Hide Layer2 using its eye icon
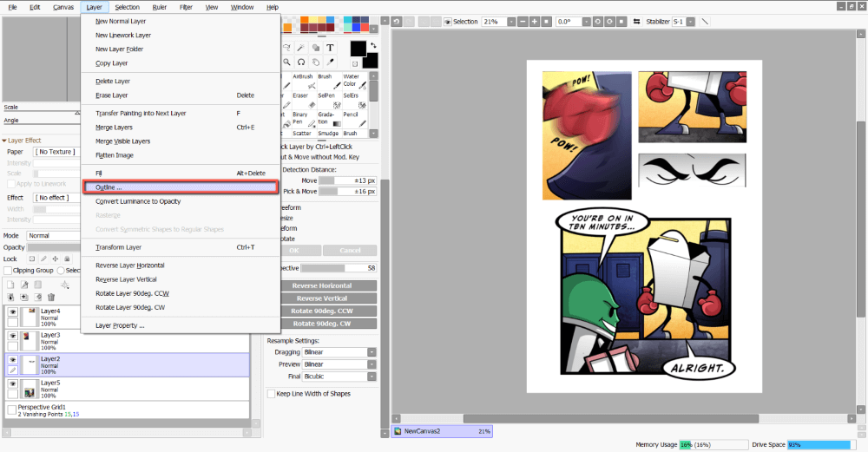868x452 pixels. pyautogui.click(x=13, y=360)
